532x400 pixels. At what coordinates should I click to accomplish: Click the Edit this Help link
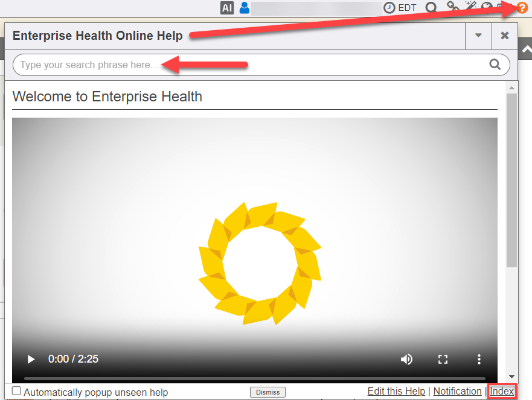(x=396, y=392)
